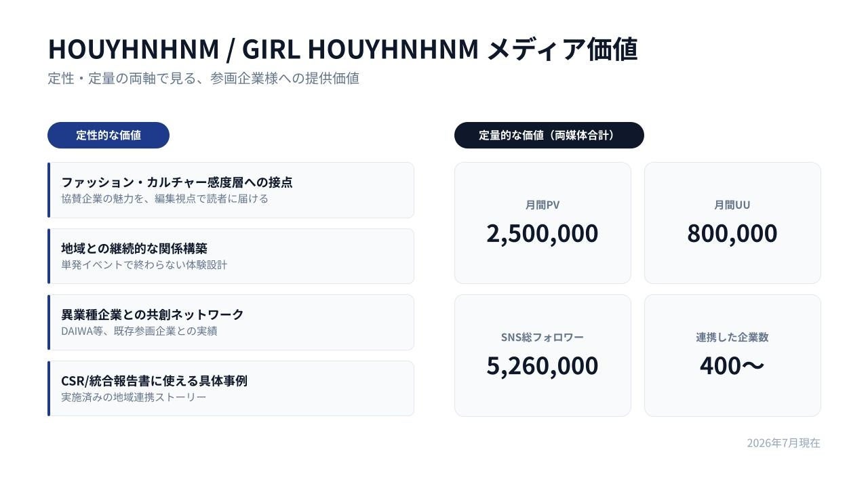Click the 月間PV 2,500,000 stat card
The height and width of the screenshot is (488, 868).
[x=542, y=223]
